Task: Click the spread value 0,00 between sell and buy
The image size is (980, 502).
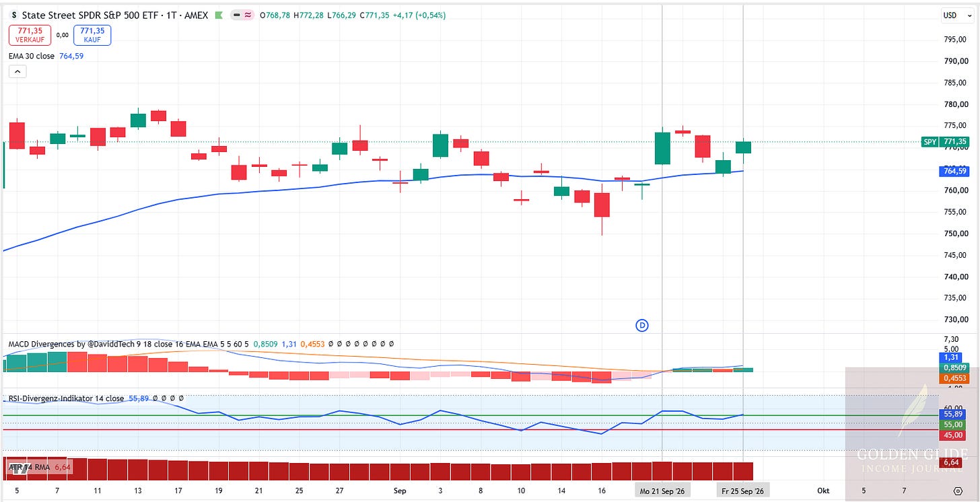Action: point(62,35)
